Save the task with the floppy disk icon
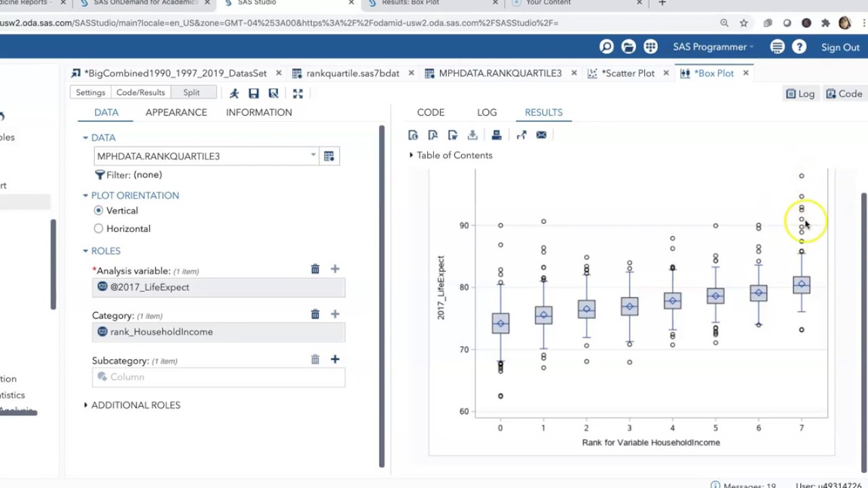This screenshot has height=488, width=868. click(x=254, y=94)
